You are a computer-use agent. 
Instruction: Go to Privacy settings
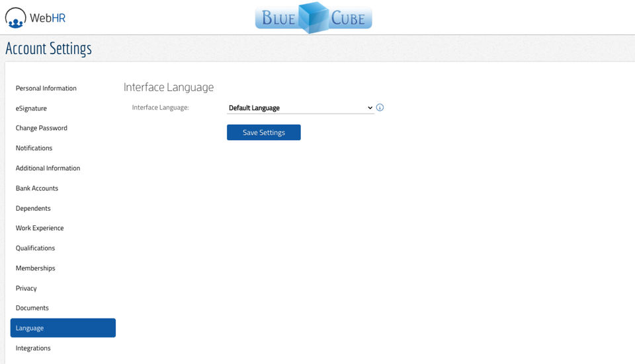[x=26, y=289]
